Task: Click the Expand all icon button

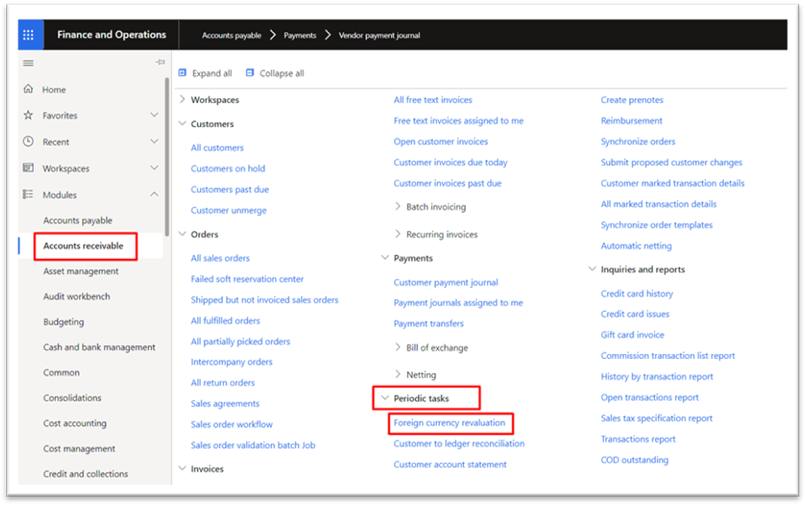Action: click(x=182, y=73)
